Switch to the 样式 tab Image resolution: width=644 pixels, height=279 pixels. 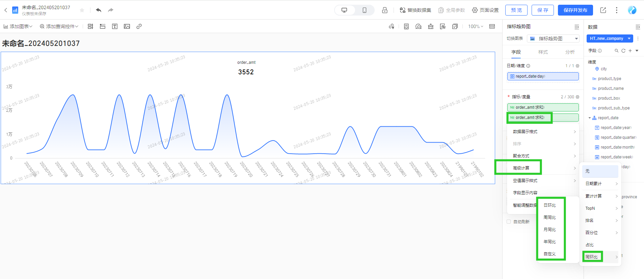click(543, 52)
